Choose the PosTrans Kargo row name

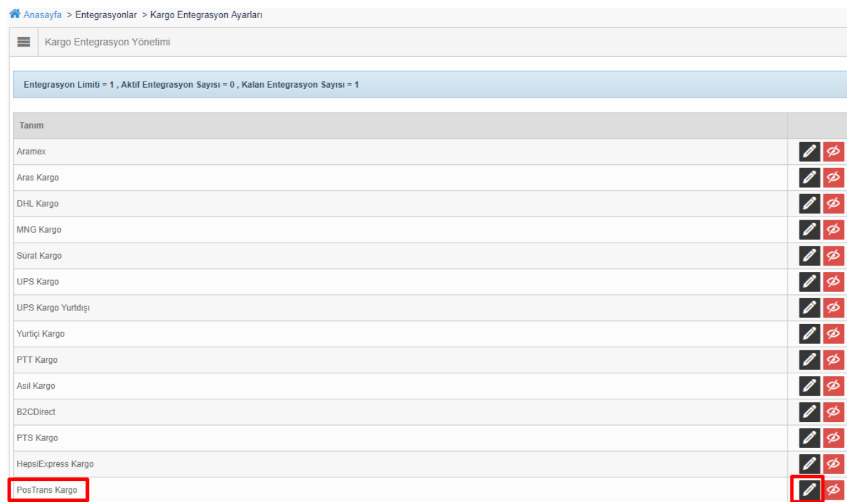tap(47, 490)
